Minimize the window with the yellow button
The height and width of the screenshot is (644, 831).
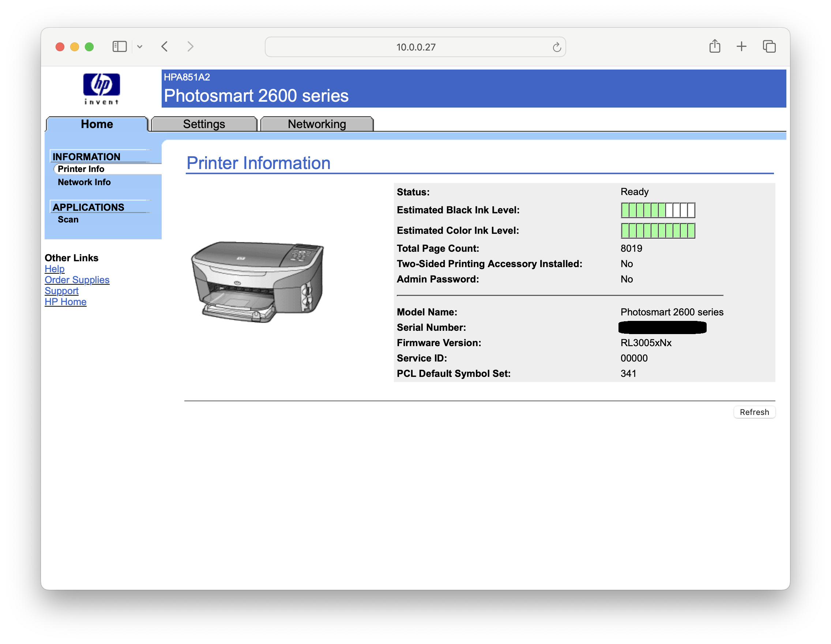click(x=75, y=47)
